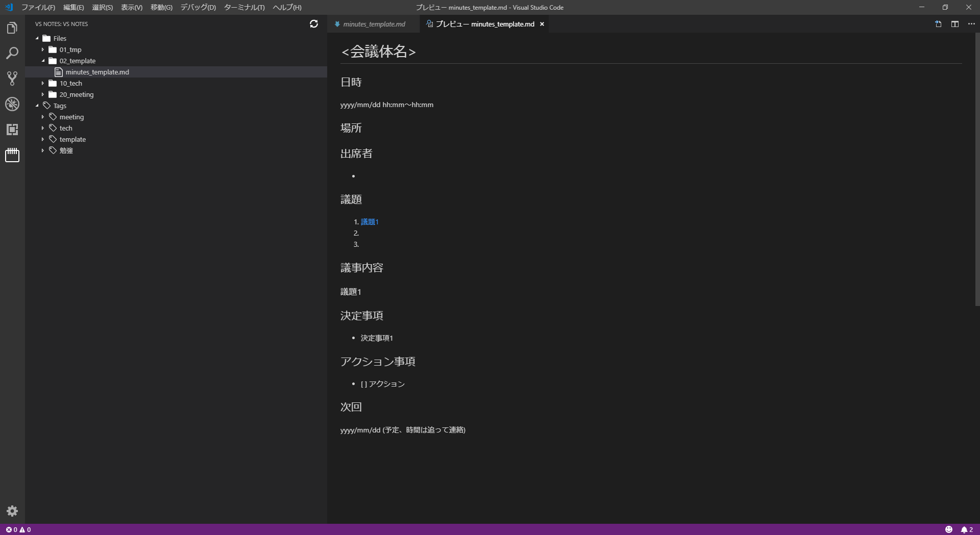Open Source Control view in activity bar

[x=12, y=79]
